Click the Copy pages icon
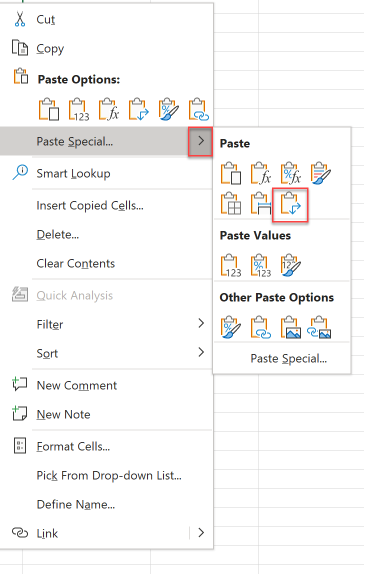The width and height of the screenshot is (386, 574). pyautogui.click(x=20, y=48)
